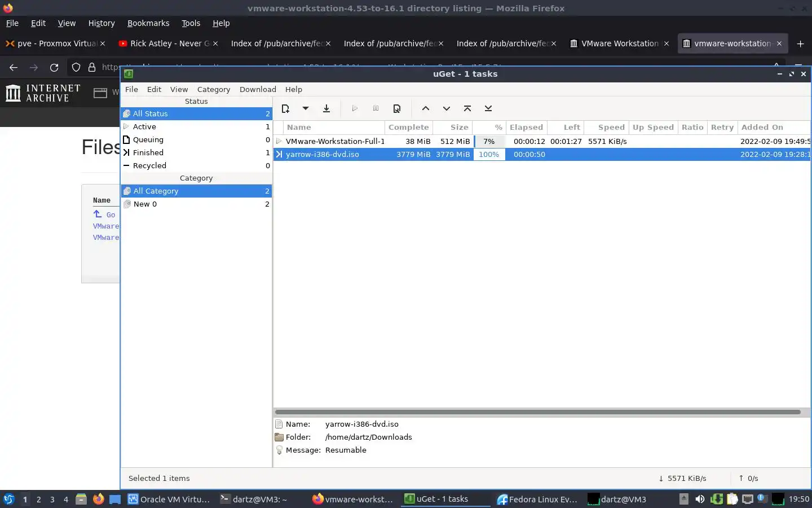This screenshot has width=812, height=508.
Task: Click the 5571 KiB/s download speed in status bar
Action: (682, 478)
